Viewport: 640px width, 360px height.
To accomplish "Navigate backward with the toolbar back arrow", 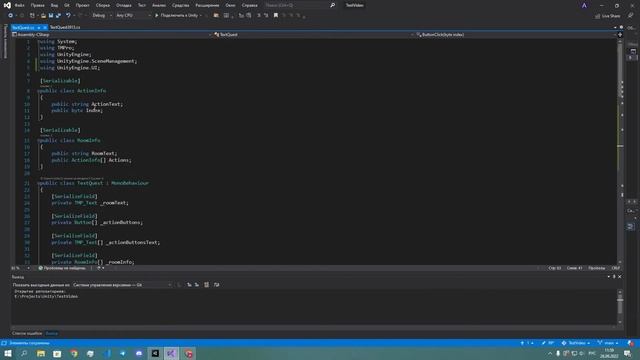I will (11, 16).
